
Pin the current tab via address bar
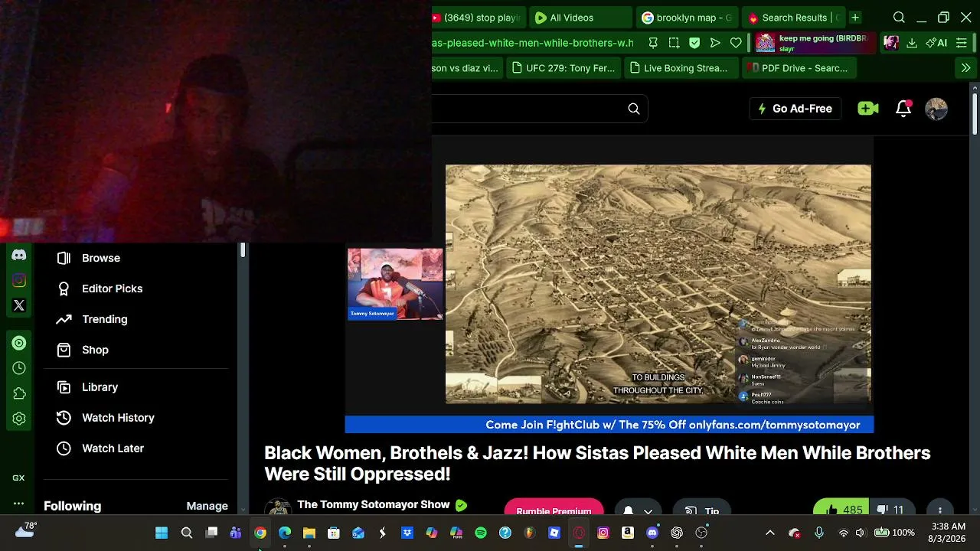[653, 43]
